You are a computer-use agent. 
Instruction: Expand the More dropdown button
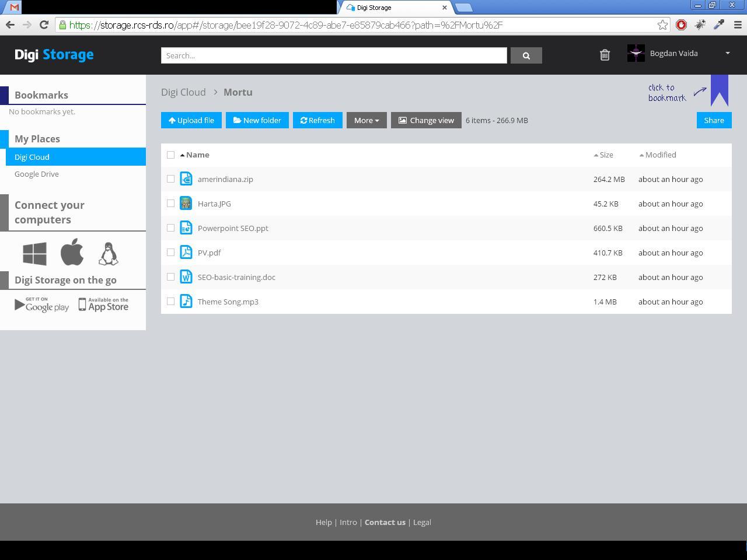pyautogui.click(x=366, y=120)
